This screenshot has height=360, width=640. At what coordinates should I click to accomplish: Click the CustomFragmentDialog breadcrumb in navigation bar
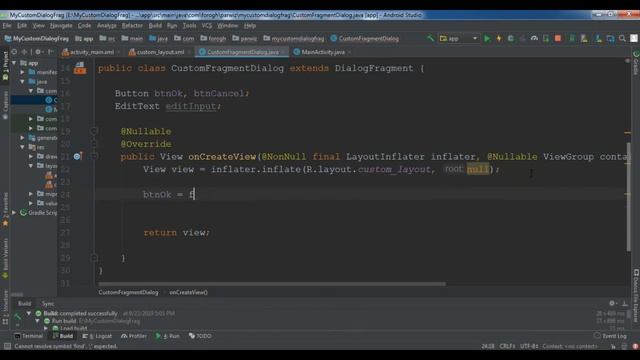pyautogui.click(x=364, y=38)
